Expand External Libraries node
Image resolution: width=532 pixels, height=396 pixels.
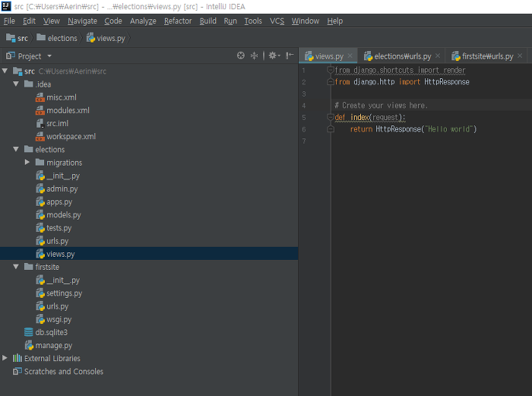[5, 358]
